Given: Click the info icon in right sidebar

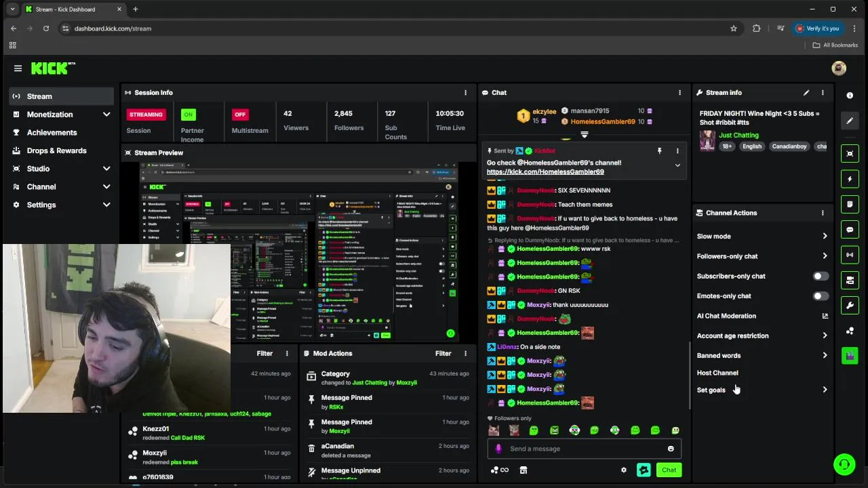Looking at the screenshot, I should tap(850, 96).
